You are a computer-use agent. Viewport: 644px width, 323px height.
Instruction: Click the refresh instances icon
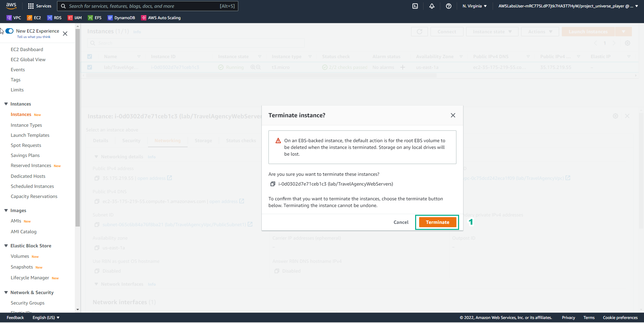coord(419,32)
